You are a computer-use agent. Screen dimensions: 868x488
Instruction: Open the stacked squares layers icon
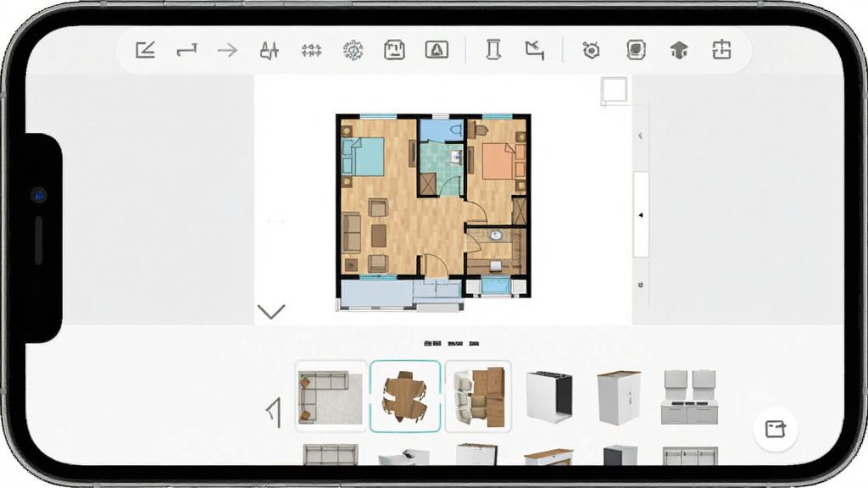pos(636,50)
